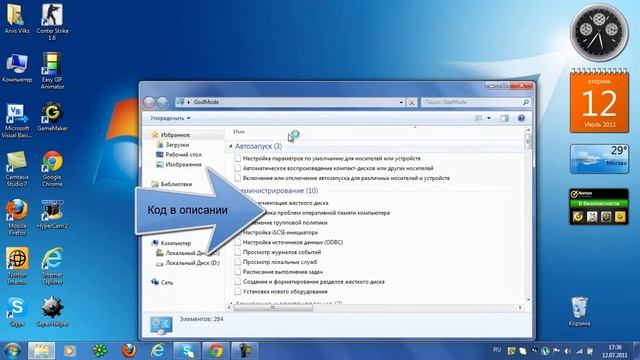
Task: Open 'Настройка iSCSI-инициатора' item
Action: pos(280,233)
